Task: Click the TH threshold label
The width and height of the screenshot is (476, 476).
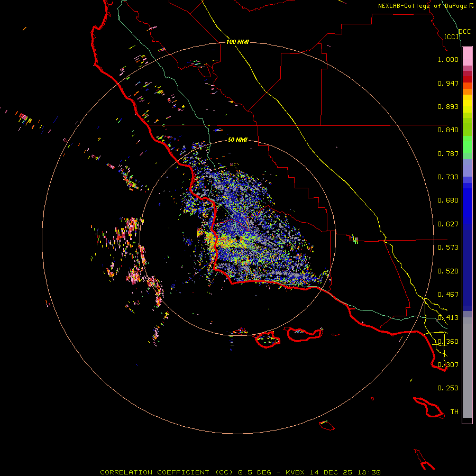Action: (454, 412)
